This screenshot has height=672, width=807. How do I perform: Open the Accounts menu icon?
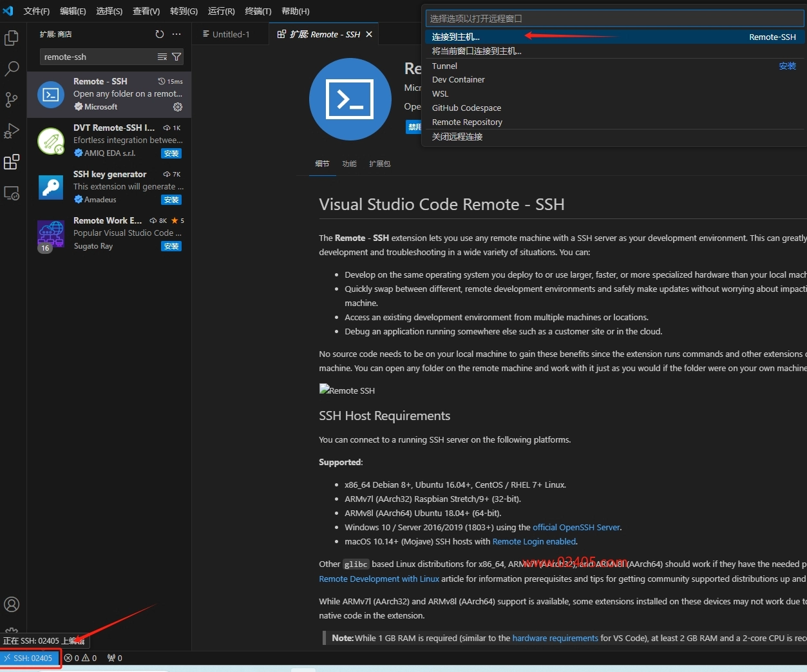12,604
